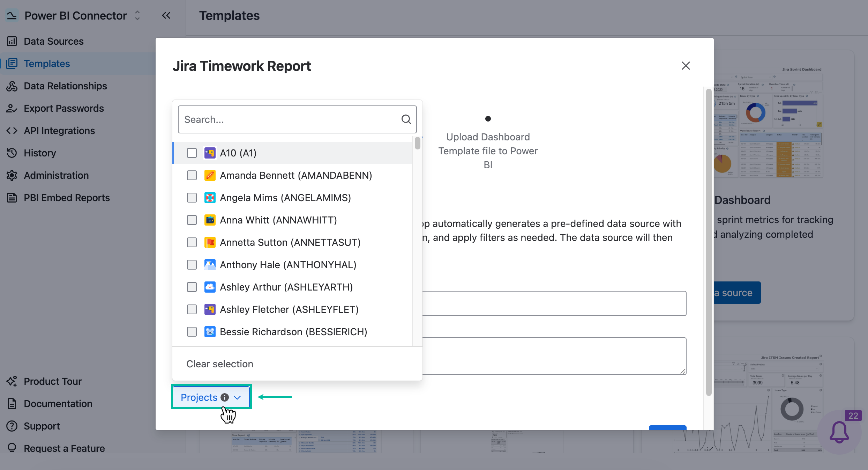Screen dimensions: 868x470
Task: Click the Data Sources chart icon
Action: [12, 41]
